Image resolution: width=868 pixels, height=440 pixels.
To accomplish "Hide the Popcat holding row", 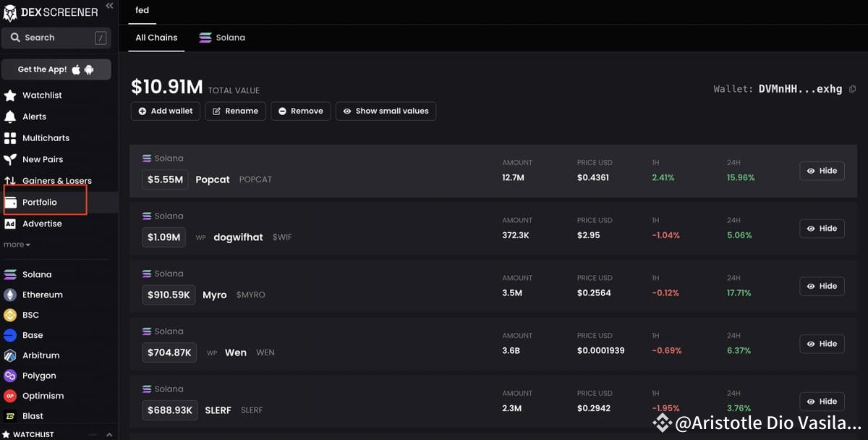I will (x=822, y=171).
